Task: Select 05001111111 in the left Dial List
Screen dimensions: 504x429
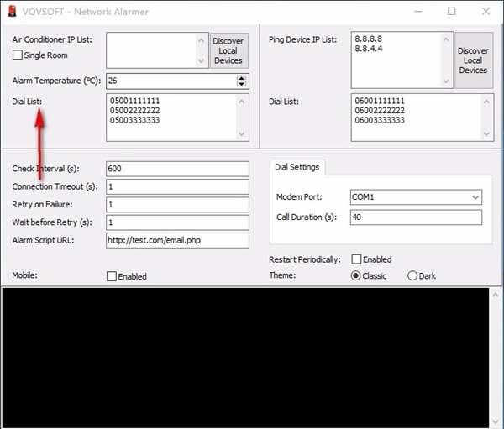Action: click(x=134, y=101)
